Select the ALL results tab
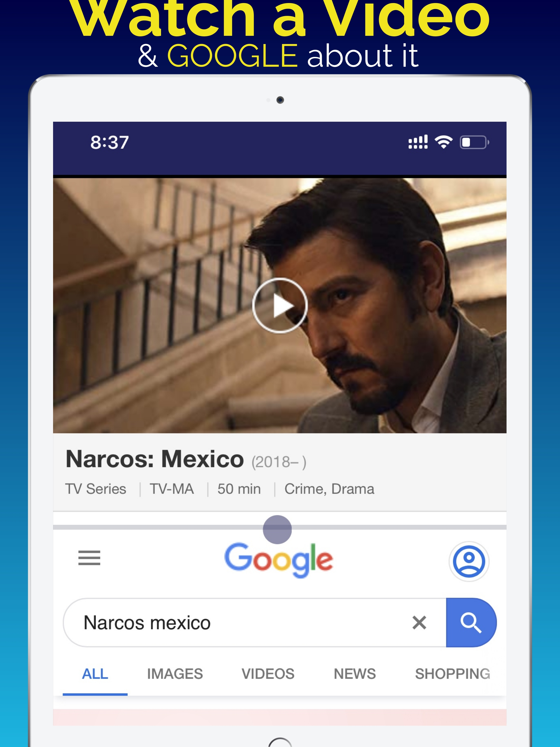560x747 pixels. 95,674
